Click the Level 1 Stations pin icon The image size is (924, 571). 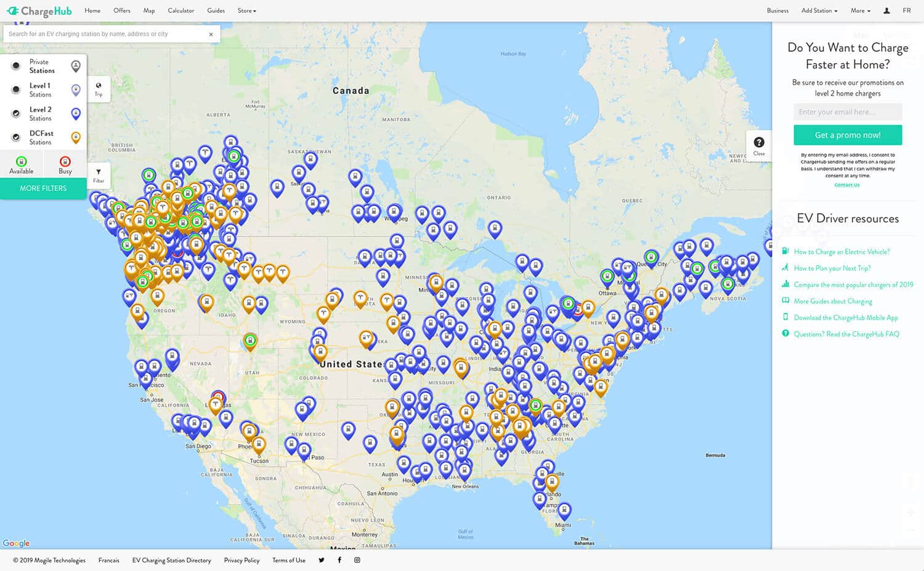coord(76,90)
